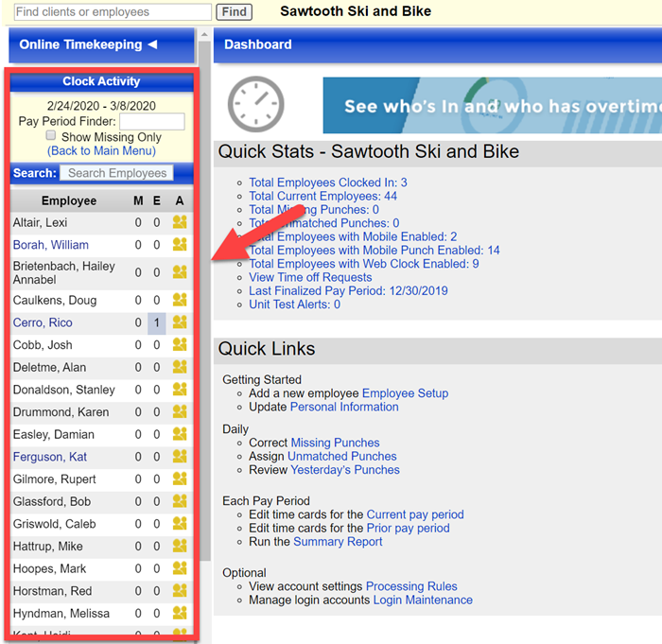The image size is (662, 644).
Task: Click the people icon for Hoopes, Mark
Action: pos(180,568)
